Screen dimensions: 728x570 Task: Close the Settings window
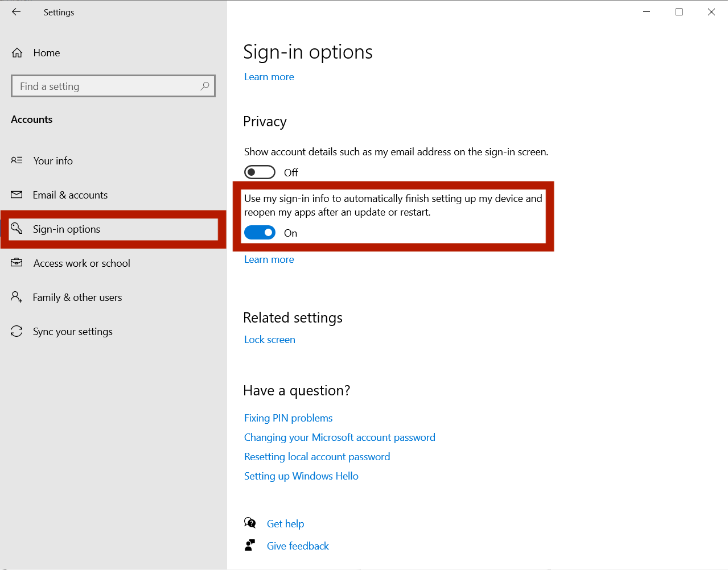pos(711,12)
